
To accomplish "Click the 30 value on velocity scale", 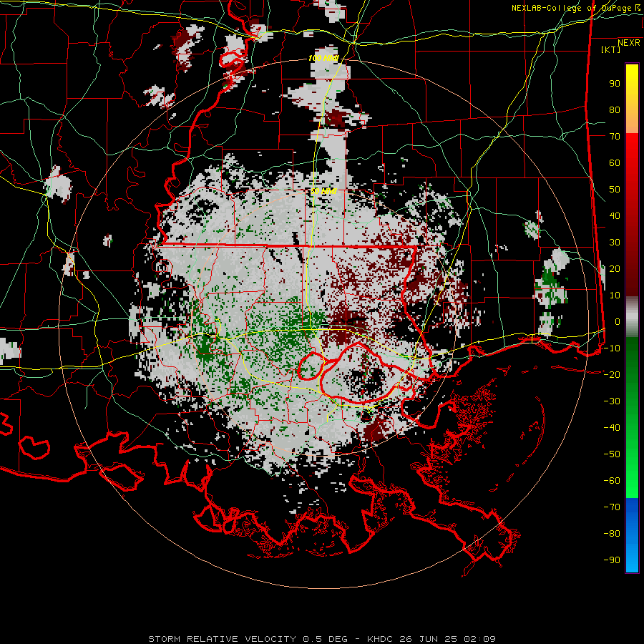I will pos(615,243).
